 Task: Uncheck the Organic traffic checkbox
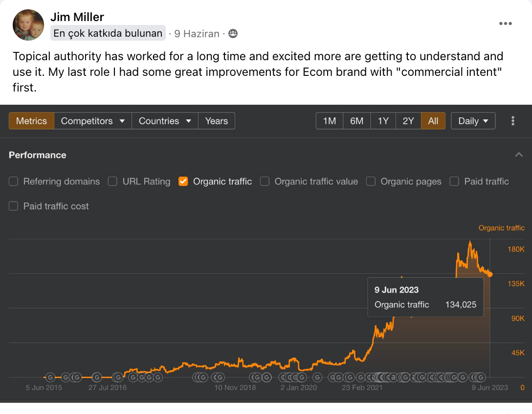[183, 182]
